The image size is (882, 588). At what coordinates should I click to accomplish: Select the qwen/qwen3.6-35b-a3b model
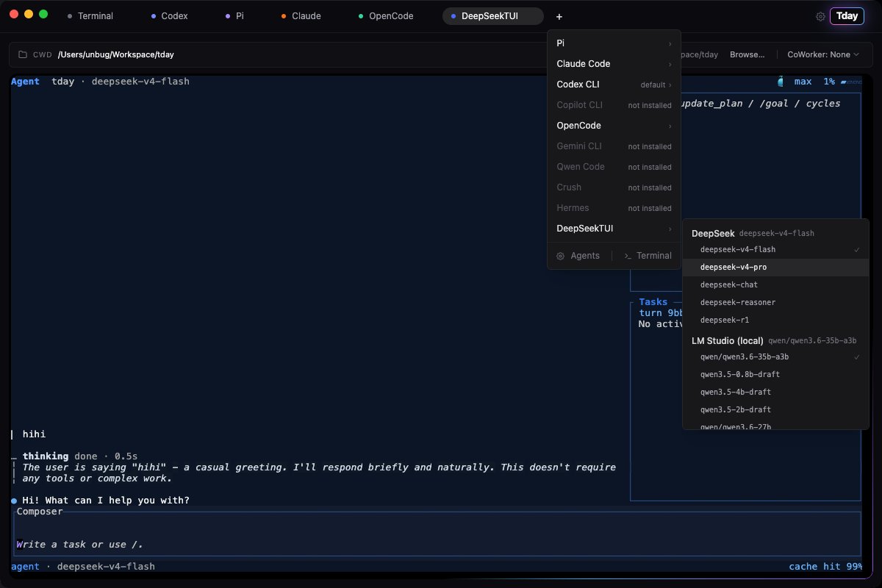click(775, 356)
